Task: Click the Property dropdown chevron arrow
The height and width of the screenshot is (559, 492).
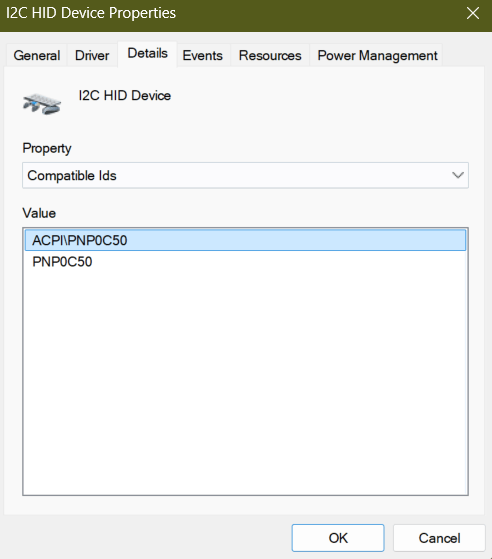Action: (458, 175)
